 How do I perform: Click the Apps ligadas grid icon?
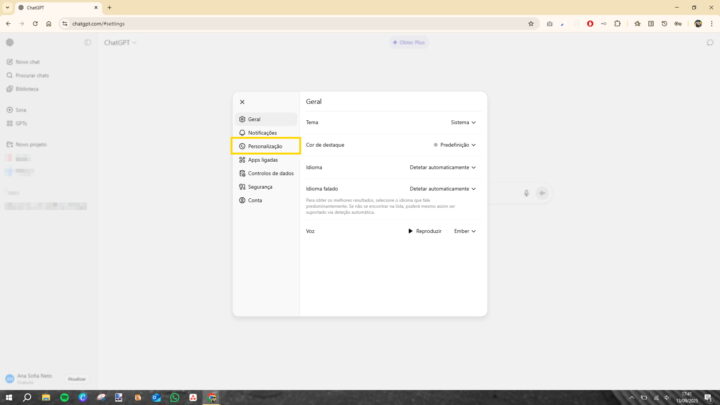click(x=242, y=160)
